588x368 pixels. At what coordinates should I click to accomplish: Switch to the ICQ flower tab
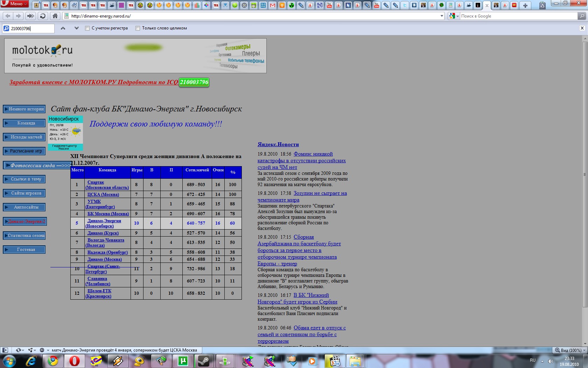coord(442,5)
